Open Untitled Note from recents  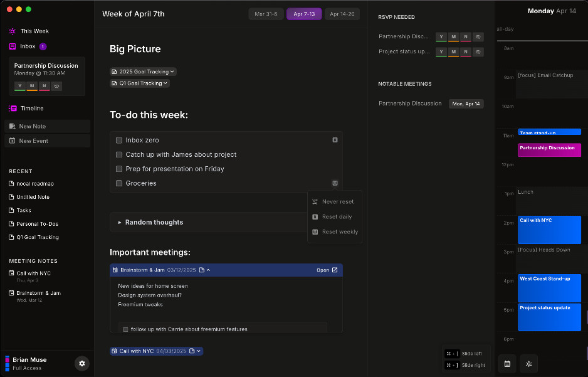29,197
